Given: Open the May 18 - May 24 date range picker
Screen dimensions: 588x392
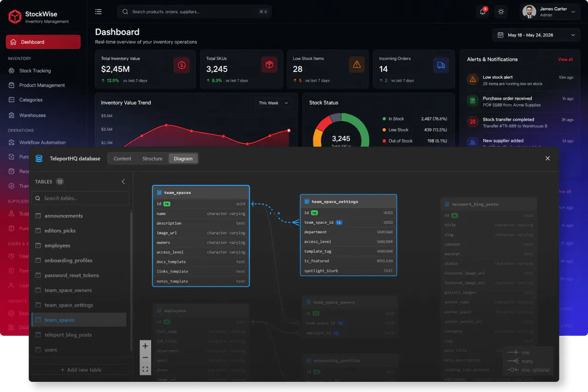Looking at the screenshot, I should tap(536, 35).
